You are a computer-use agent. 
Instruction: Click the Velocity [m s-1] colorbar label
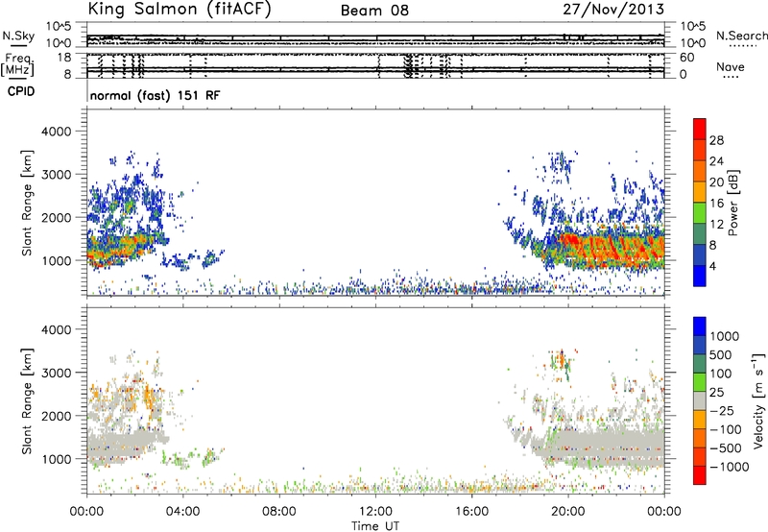[x=758, y=400]
